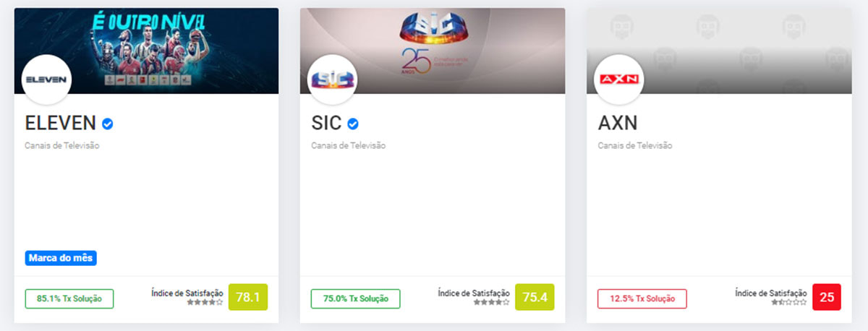868x331 pixels.
Task: Click the star rating under ELEVEN's satisfaction index
Action: (x=205, y=302)
